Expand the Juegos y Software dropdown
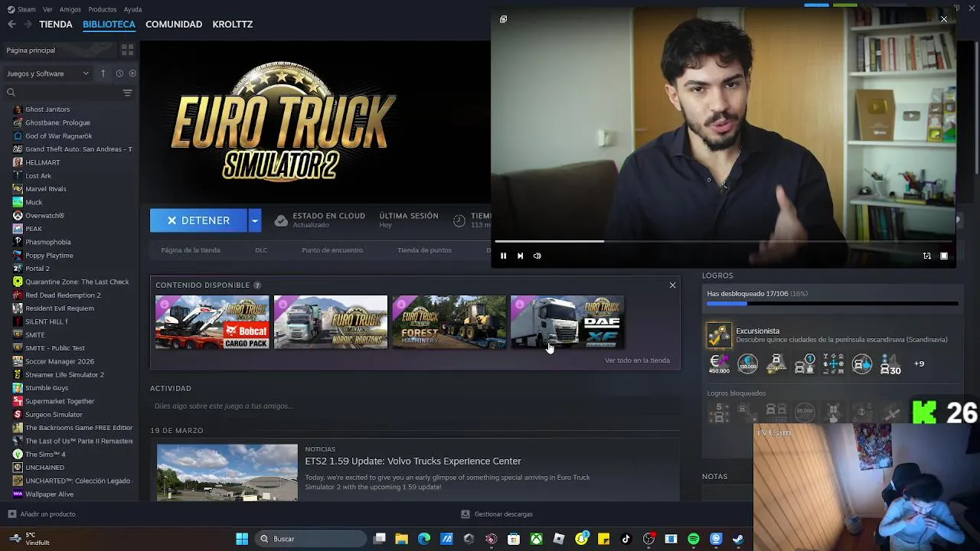 [47, 73]
